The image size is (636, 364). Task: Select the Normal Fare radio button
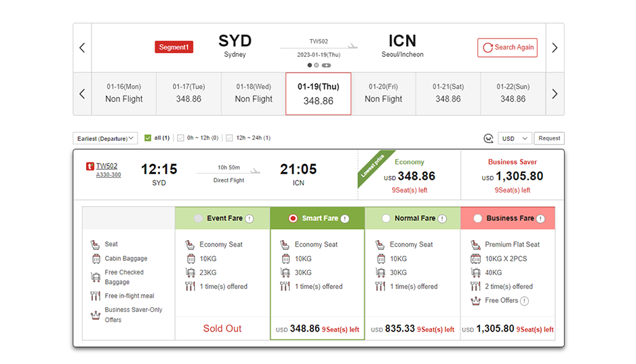(386, 218)
